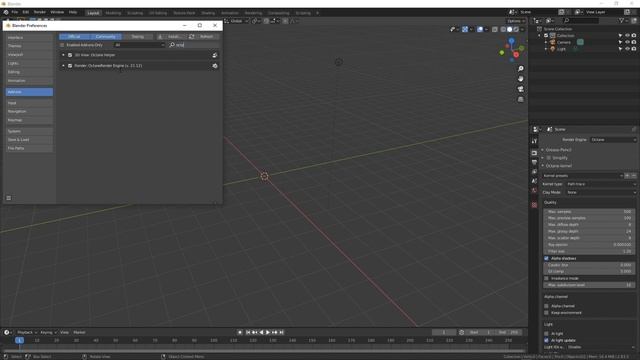Viewport: 640px width, 360px height.
Task: Expand the OctaneRender Engine addon entry
Action: click(x=63, y=66)
